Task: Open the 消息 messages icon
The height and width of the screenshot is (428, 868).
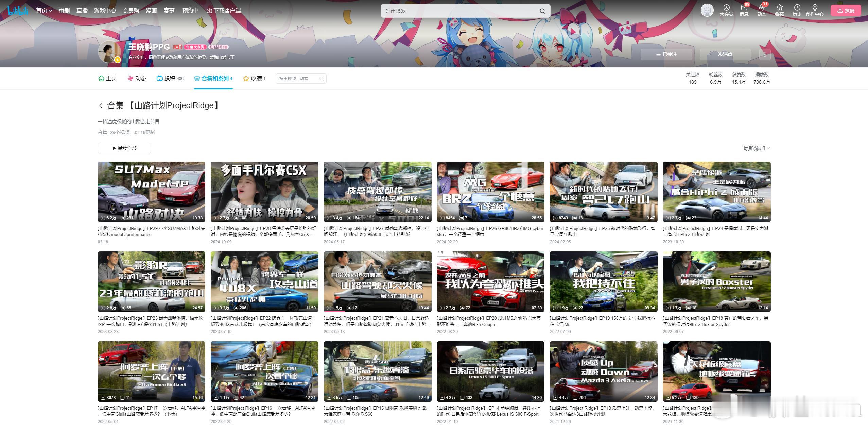Action: (x=744, y=8)
